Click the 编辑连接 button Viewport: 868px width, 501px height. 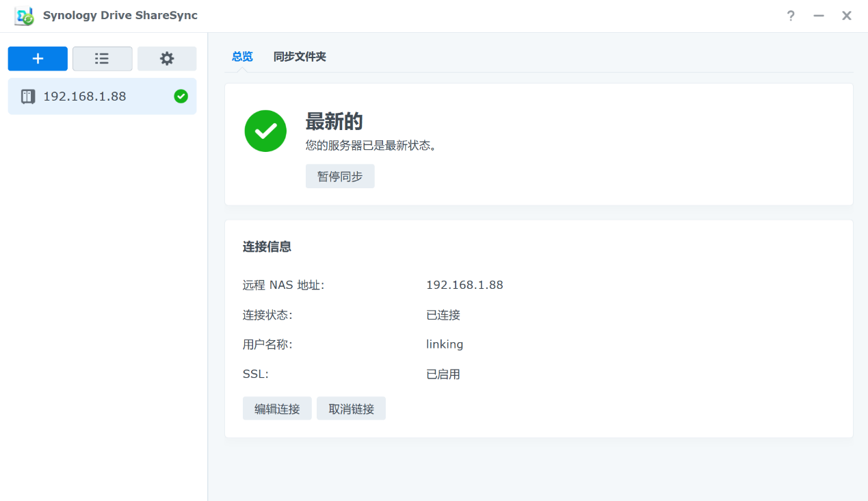point(277,409)
